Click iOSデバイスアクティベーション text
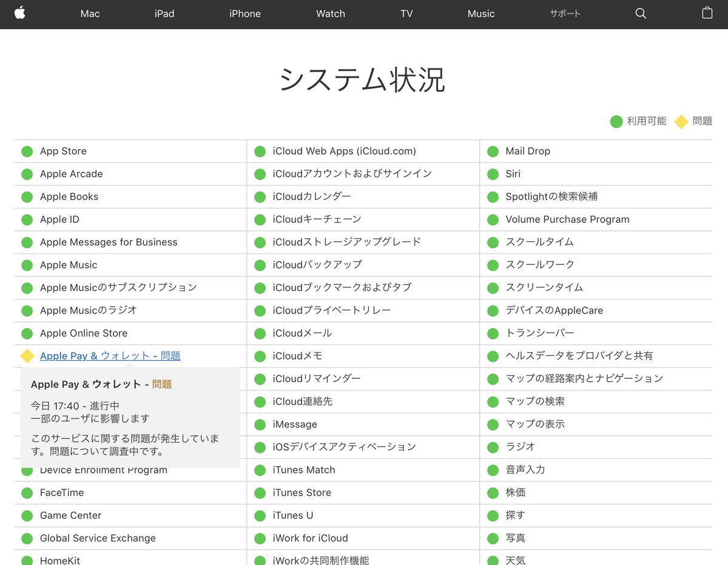This screenshot has height=565, width=728. pos(345,447)
